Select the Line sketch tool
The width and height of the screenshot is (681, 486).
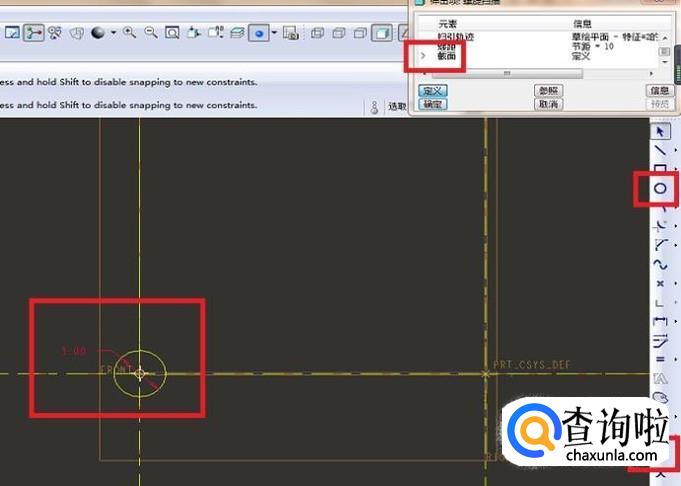(x=660, y=150)
